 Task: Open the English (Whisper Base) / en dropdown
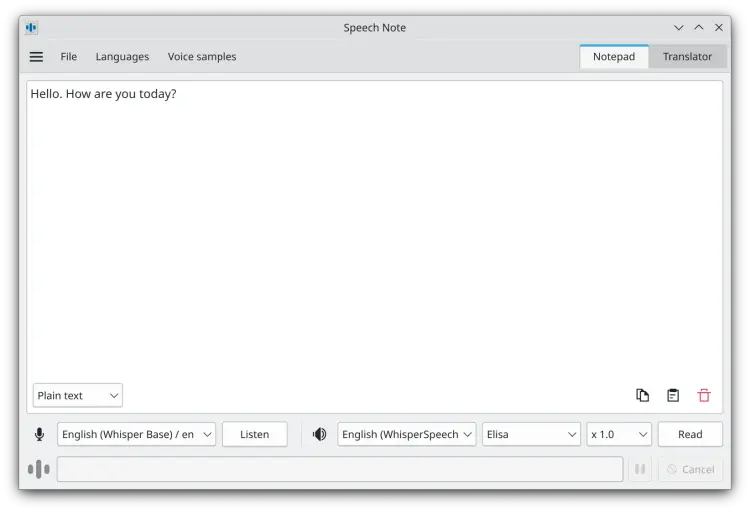click(136, 434)
